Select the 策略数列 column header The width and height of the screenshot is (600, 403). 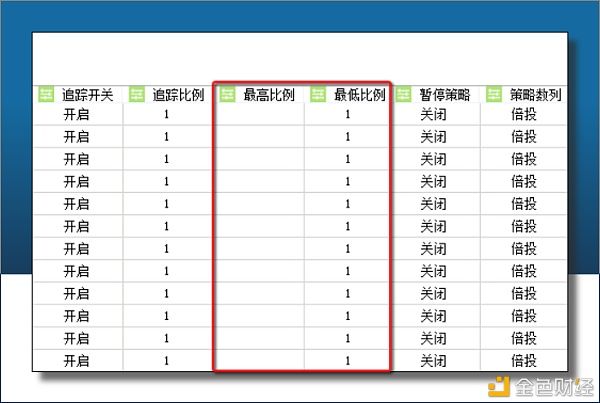pyautogui.click(x=535, y=95)
